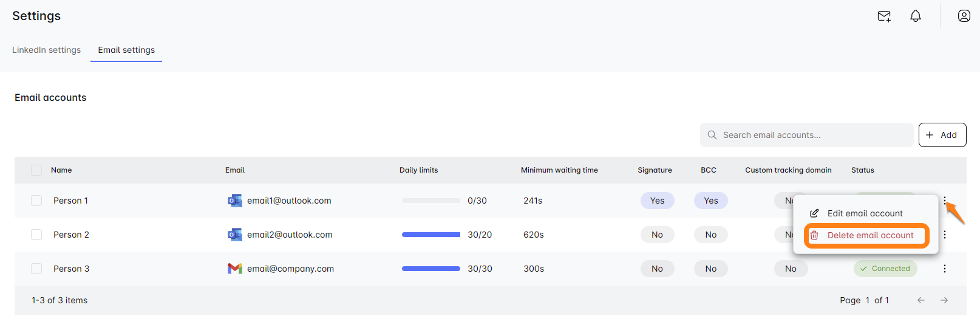Open the compose new email icon

(x=884, y=16)
